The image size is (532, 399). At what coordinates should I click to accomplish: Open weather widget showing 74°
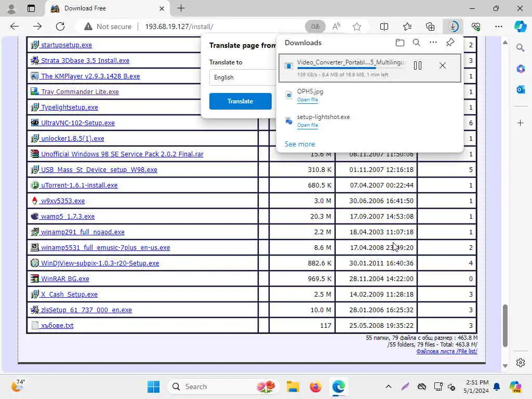18,386
